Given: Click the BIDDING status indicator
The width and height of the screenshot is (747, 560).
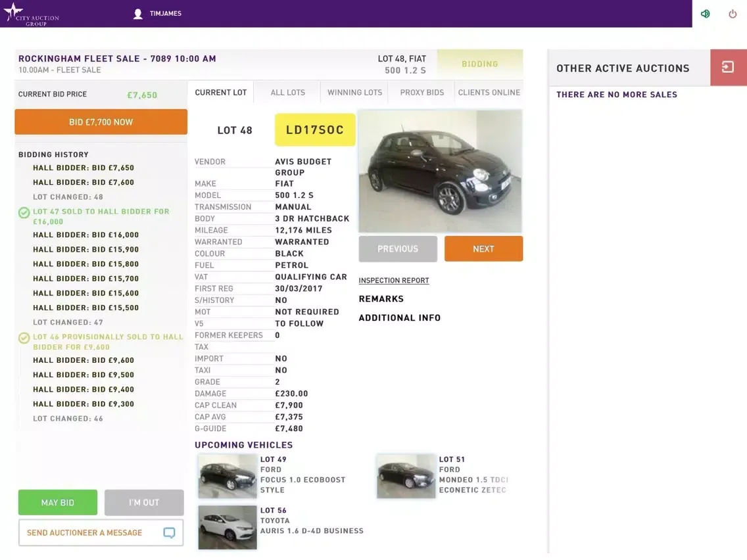Looking at the screenshot, I should tap(480, 64).
